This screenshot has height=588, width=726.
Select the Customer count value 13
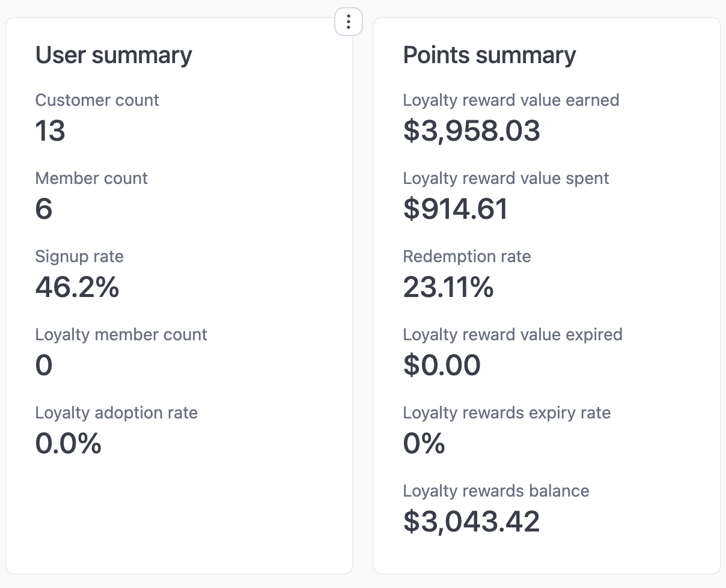coord(50,131)
